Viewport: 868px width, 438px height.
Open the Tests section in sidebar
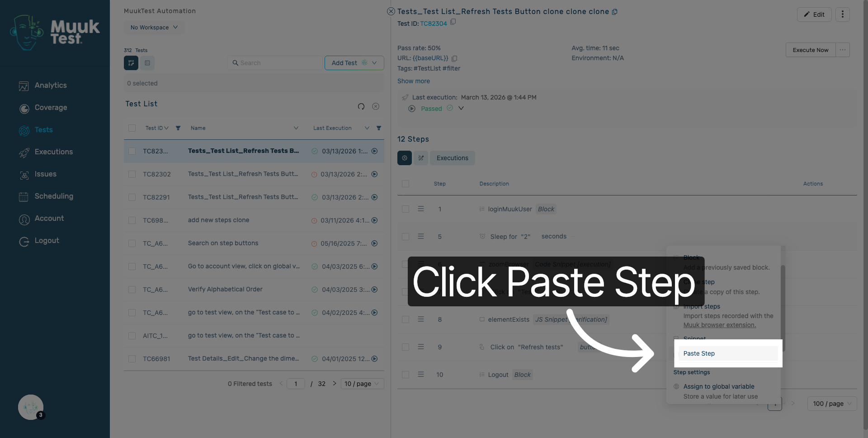click(x=36, y=130)
